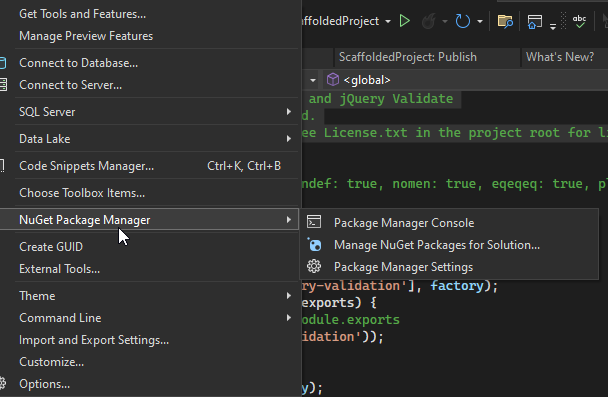The height and width of the screenshot is (397, 608).
Task: Click 'License.txt' in the code comment
Action: pos(366,133)
